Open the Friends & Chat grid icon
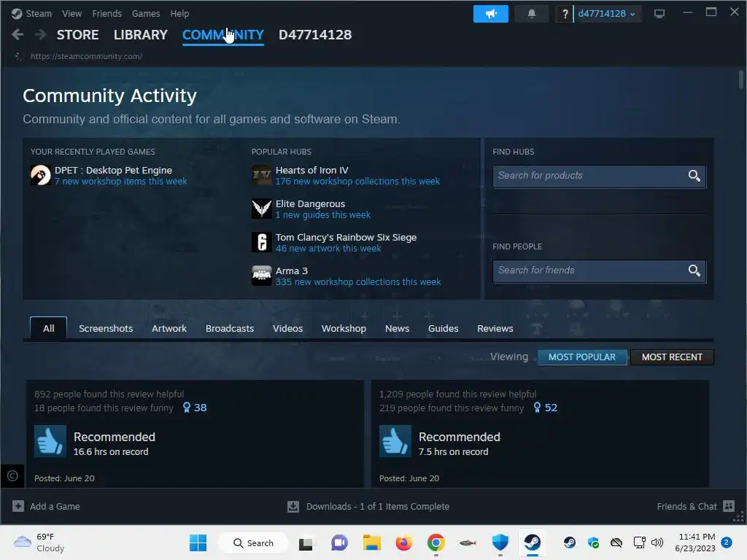This screenshot has height=560, width=747. tap(729, 506)
